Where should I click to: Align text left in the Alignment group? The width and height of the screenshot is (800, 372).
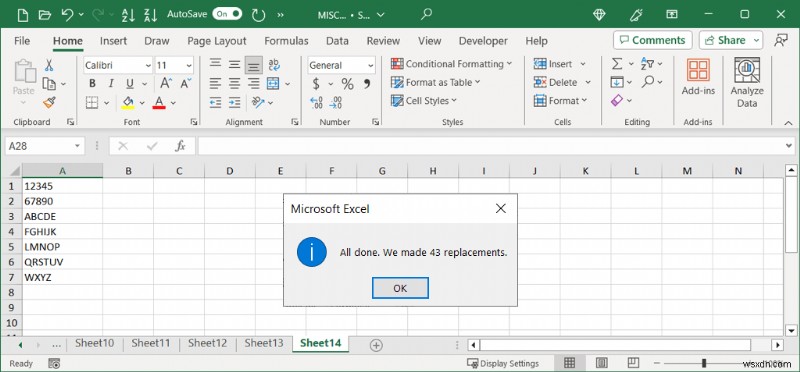(x=215, y=83)
